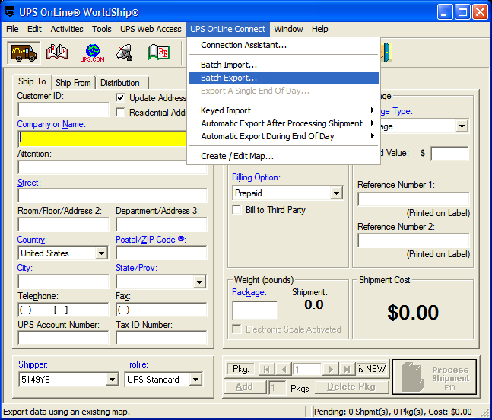Select Batch Import menu item
The image size is (492, 420).
(283, 65)
